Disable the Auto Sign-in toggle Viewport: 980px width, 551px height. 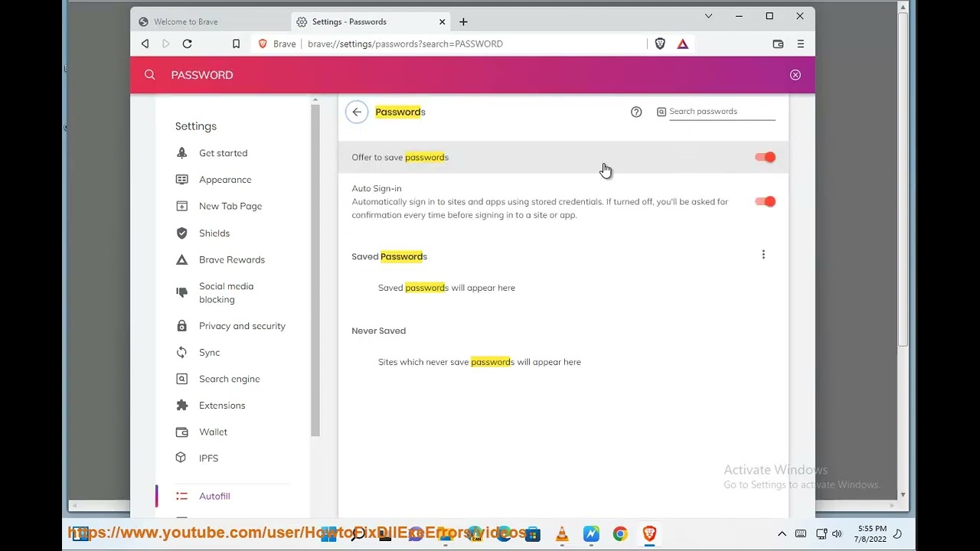(765, 202)
